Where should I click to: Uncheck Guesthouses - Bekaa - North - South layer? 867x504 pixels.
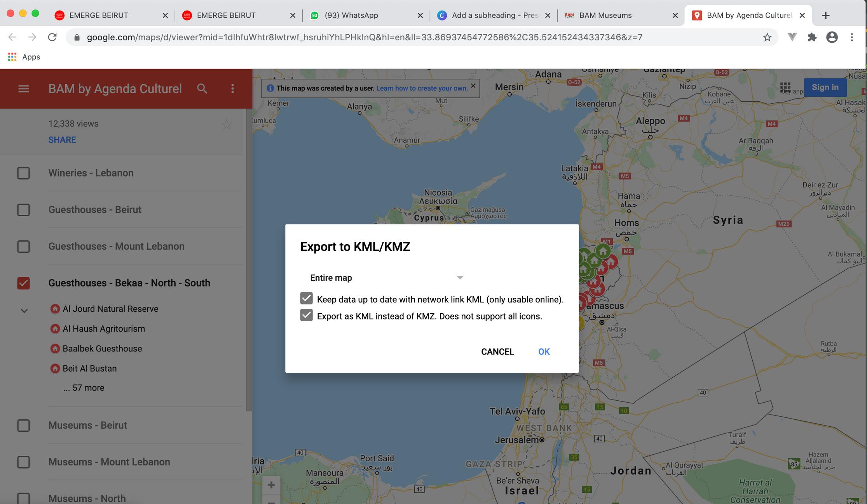23,283
